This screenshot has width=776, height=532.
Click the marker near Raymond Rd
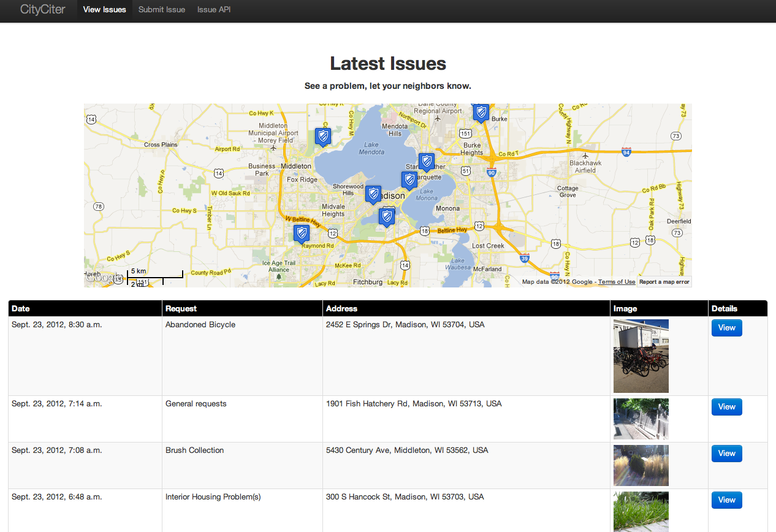click(x=300, y=234)
